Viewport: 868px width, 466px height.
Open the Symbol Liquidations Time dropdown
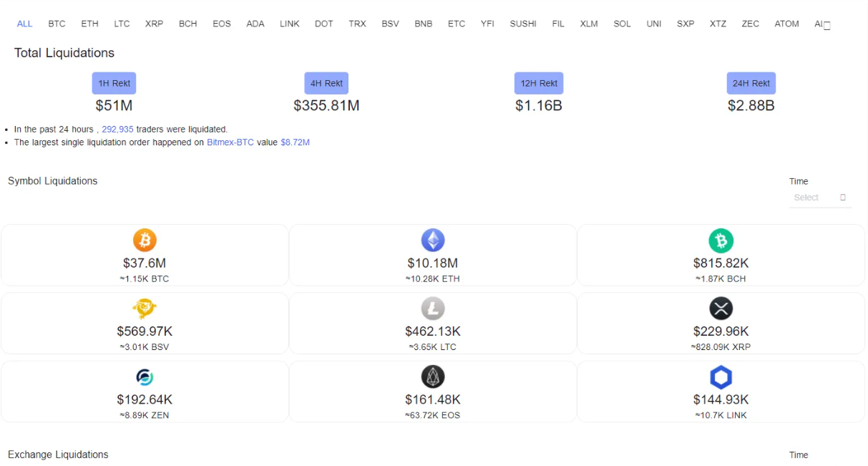[x=819, y=198]
